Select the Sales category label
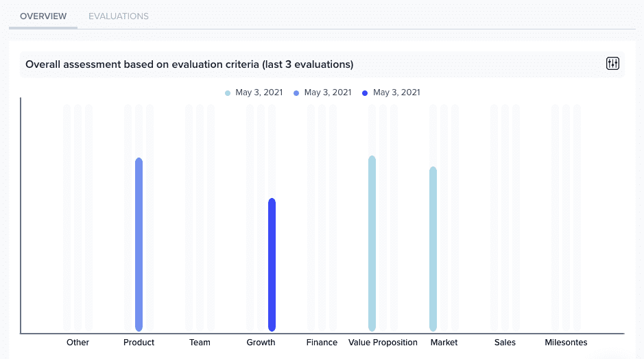The height and width of the screenshot is (359, 644). pyautogui.click(x=505, y=343)
